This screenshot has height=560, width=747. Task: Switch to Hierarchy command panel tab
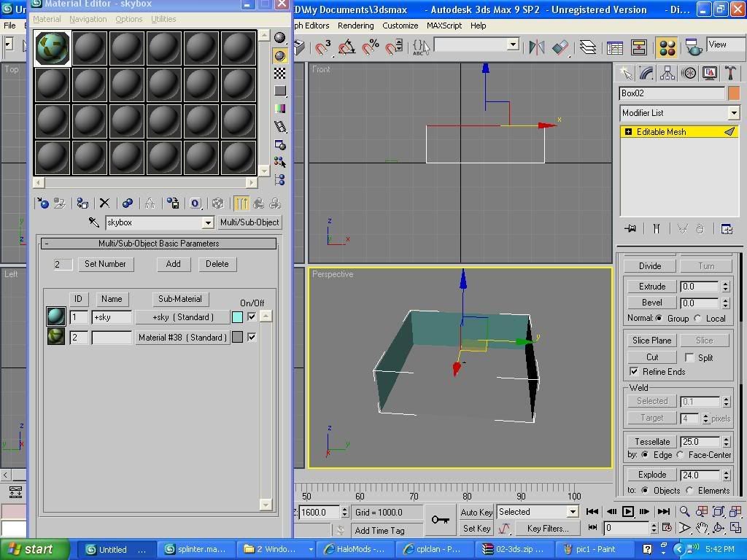tap(667, 73)
